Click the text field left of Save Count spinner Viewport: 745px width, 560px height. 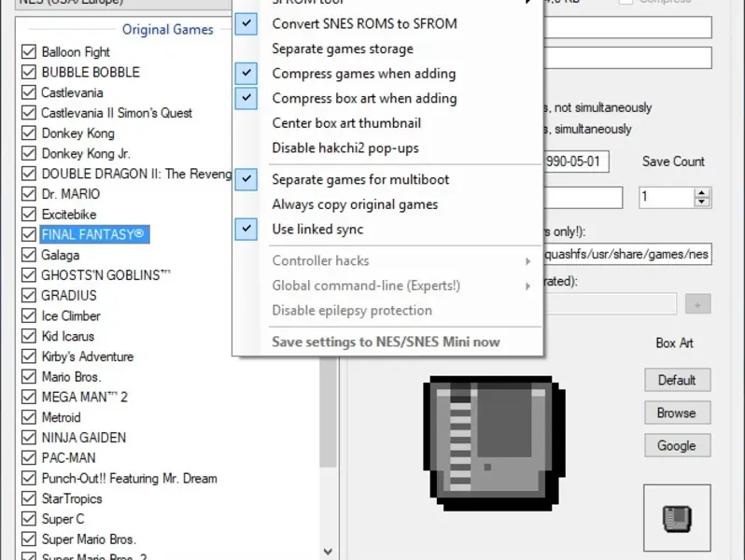coord(583,198)
